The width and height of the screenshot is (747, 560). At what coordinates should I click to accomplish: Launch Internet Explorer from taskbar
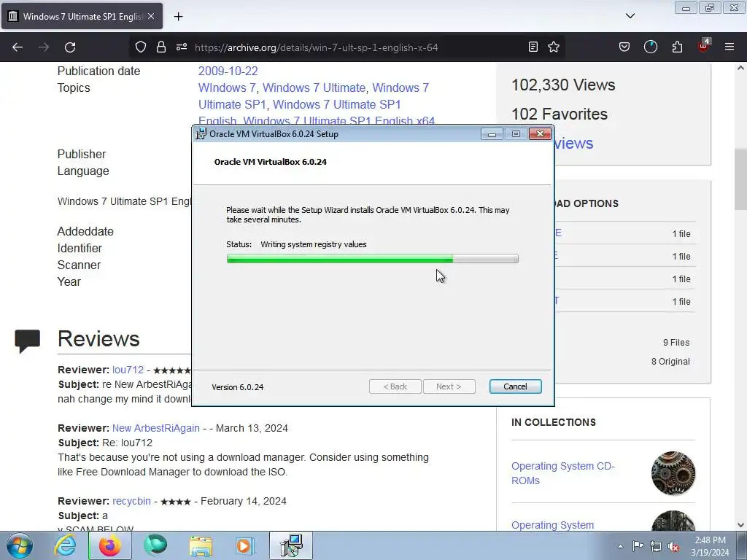(x=65, y=545)
